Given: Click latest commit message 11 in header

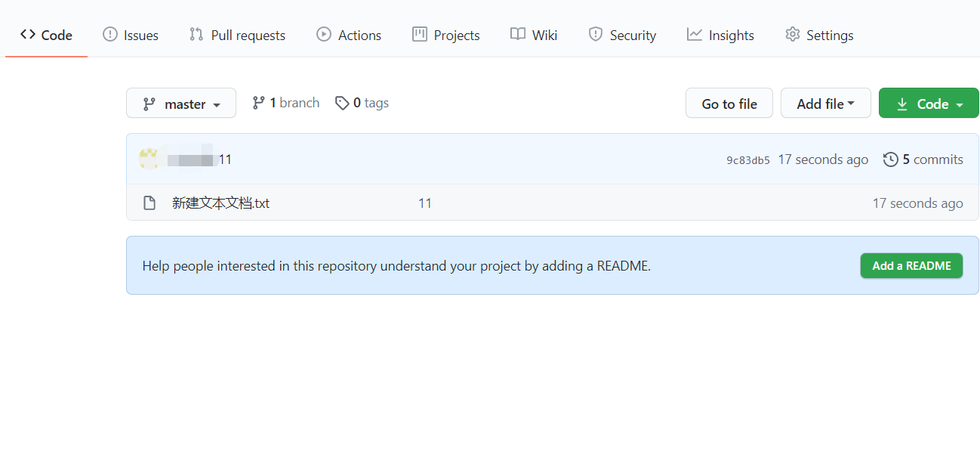Looking at the screenshot, I should click(225, 159).
